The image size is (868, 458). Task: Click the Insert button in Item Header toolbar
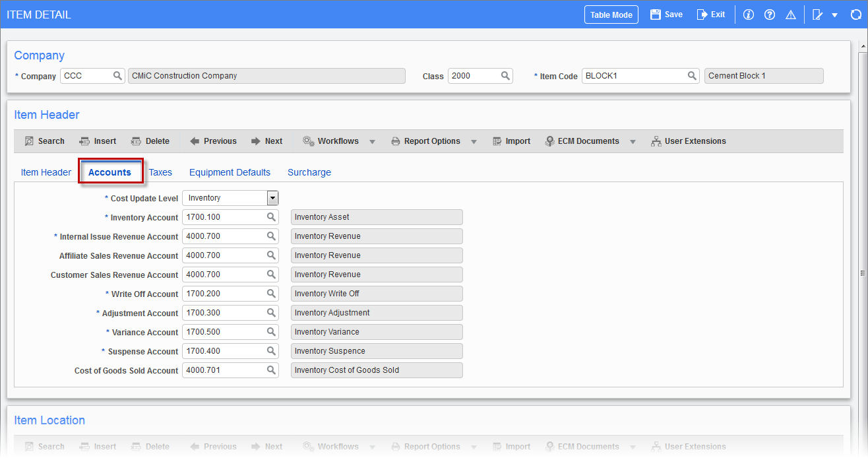(x=98, y=141)
